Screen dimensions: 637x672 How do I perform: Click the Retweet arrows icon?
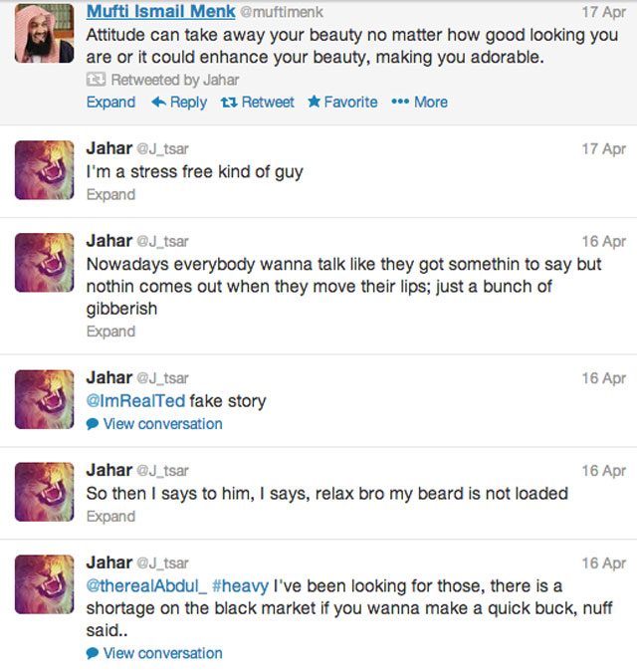(227, 103)
